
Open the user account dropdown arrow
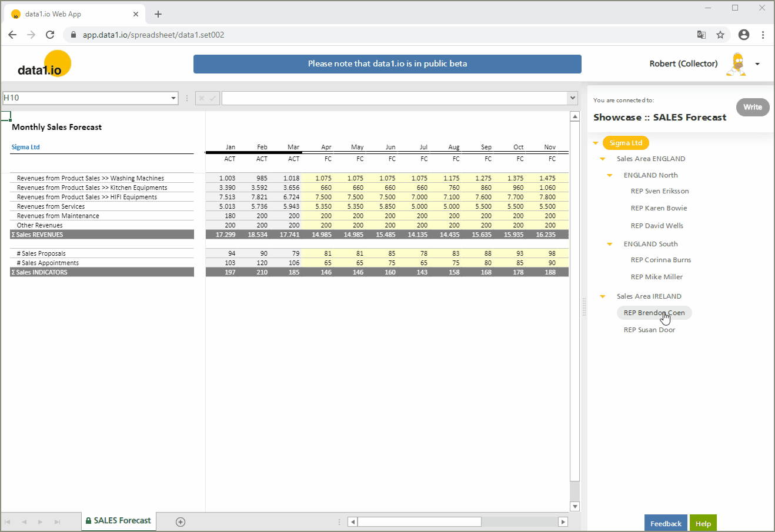757,64
